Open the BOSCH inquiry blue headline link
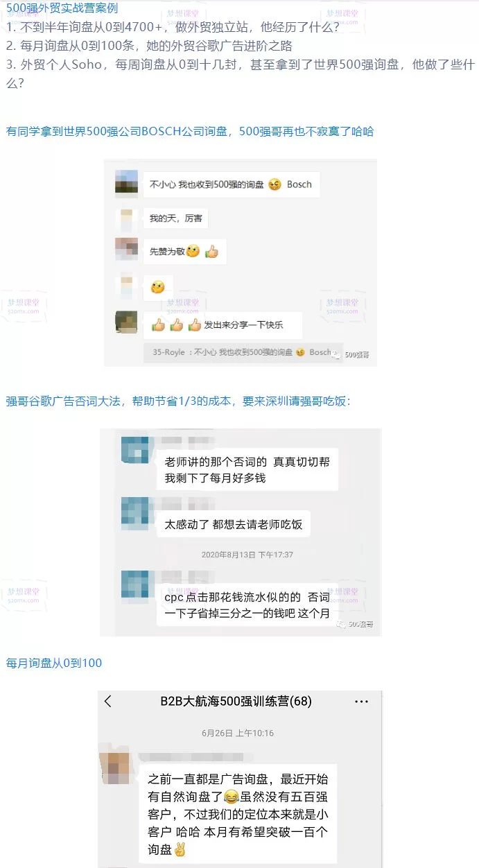Image resolution: width=479 pixels, height=868 pixels. tap(190, 130)
